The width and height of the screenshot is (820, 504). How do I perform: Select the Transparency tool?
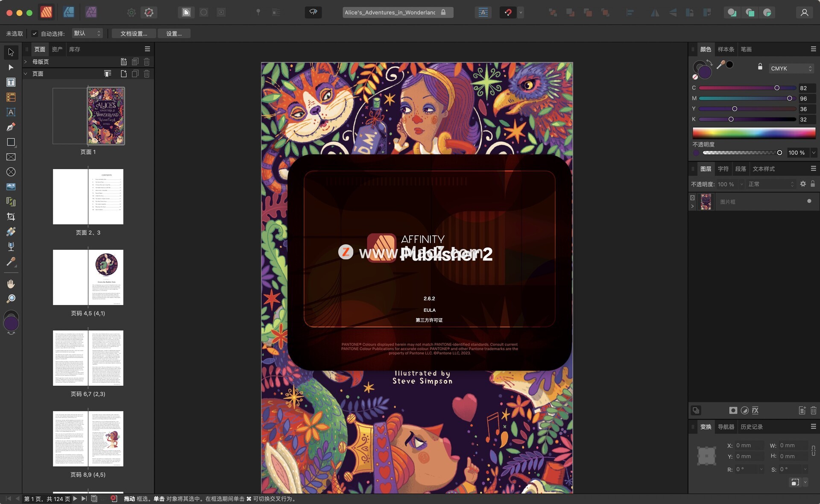[11, 246]
